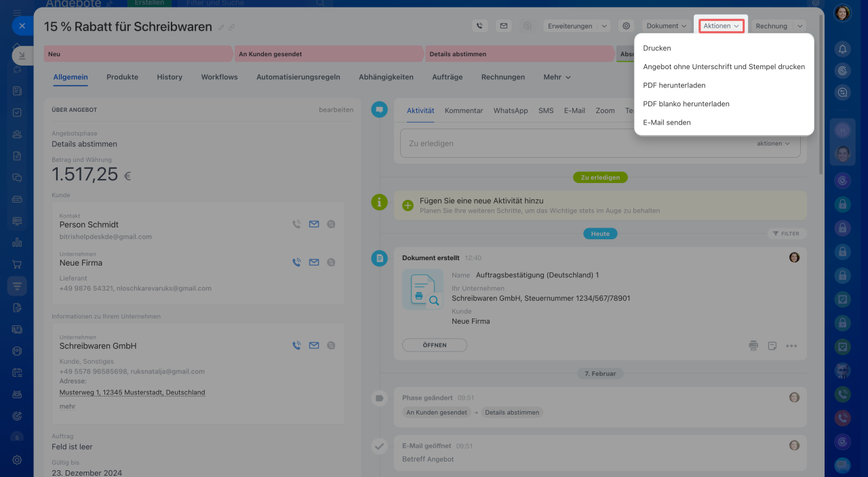Click the ÖFFNEN button on document
868x477 pixels.
pyautogui.click(x=435, y=345)
